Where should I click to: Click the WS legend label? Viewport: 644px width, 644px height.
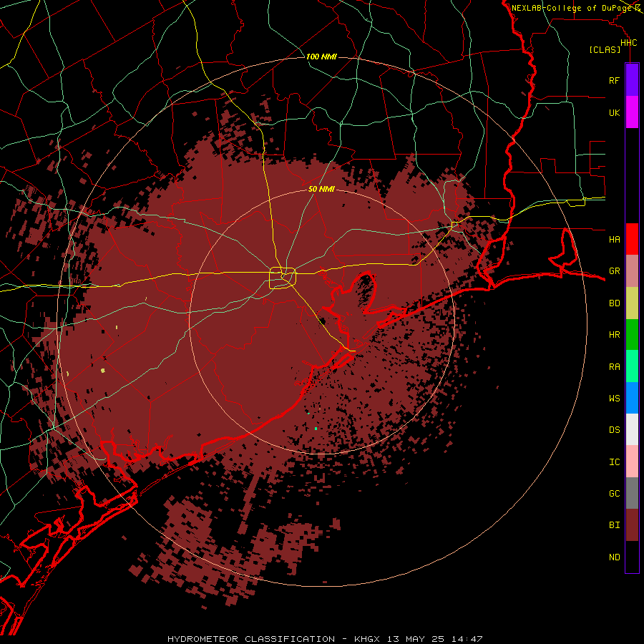pyautogui.click(x=614, y=399)
